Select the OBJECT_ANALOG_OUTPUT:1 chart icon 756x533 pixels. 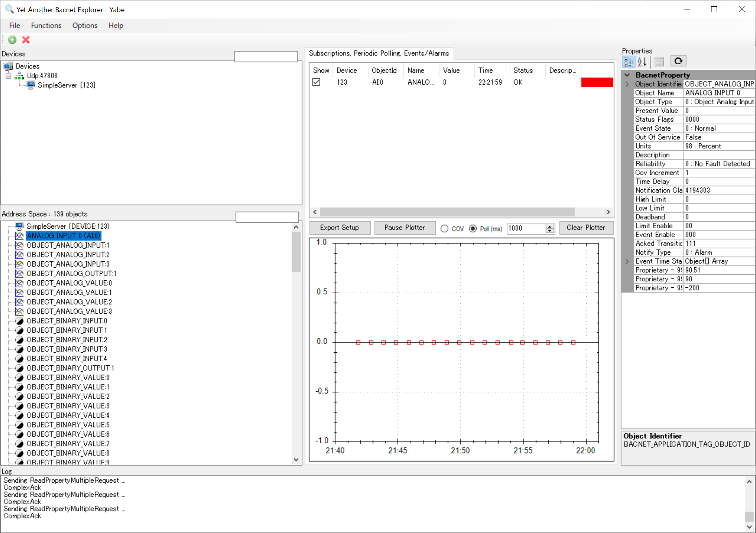tap(19, 273)
